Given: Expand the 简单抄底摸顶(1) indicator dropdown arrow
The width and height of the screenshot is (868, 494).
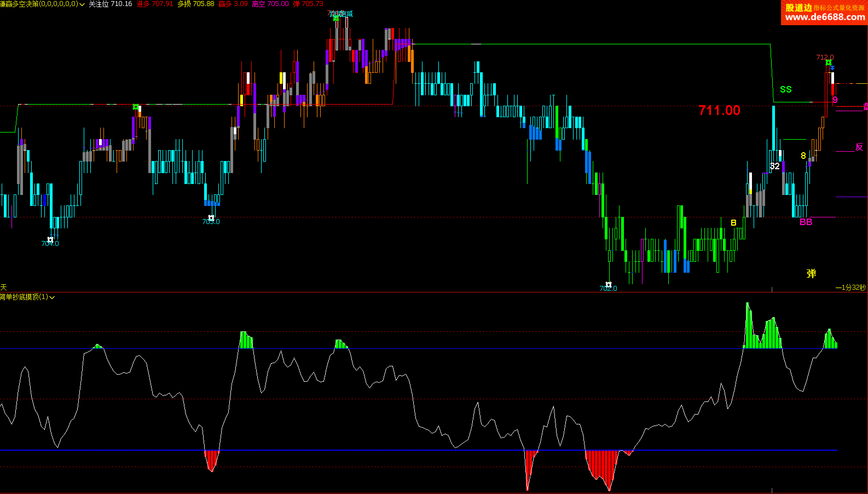Looking at the screenshot, I should point(53,297).
